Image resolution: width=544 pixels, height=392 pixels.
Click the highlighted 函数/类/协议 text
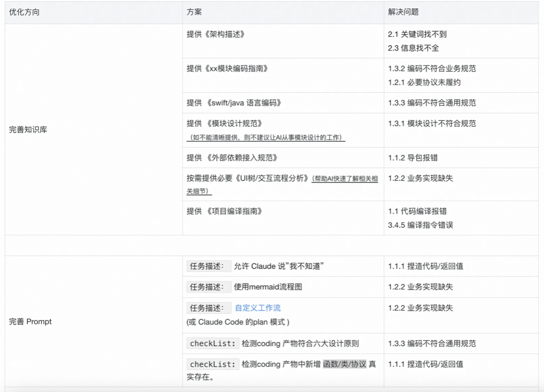pyautogui.click(x=344, y=364)
